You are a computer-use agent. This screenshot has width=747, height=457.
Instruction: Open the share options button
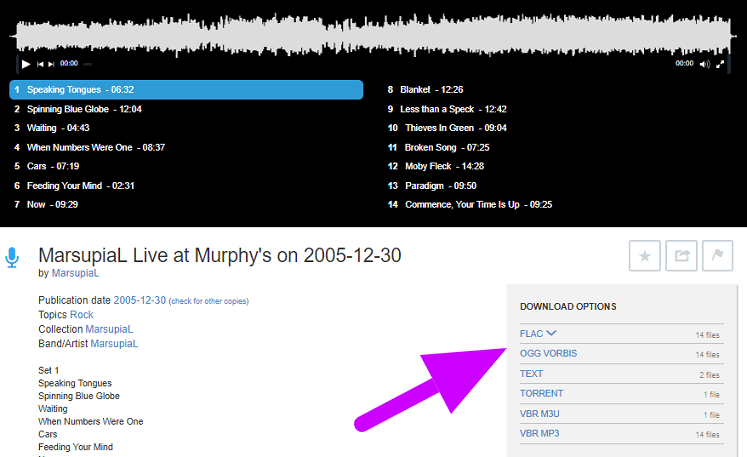(x=681, y=256)
